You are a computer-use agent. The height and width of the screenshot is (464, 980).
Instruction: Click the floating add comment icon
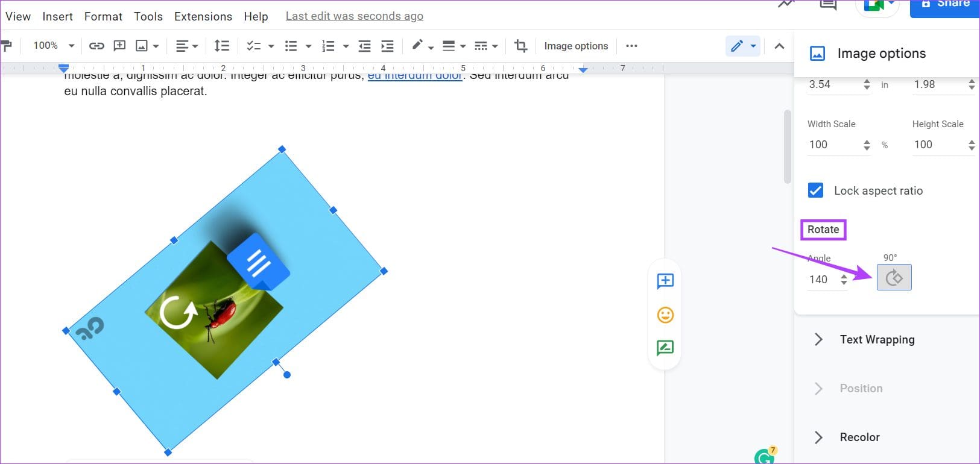[665, 281]
